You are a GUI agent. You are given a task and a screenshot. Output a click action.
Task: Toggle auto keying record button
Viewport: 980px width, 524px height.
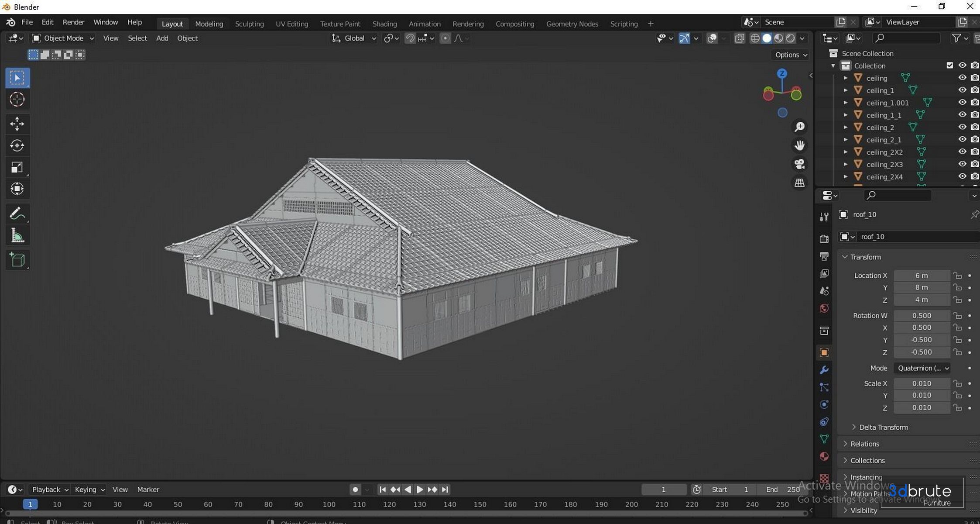click(x=355, y=490)
